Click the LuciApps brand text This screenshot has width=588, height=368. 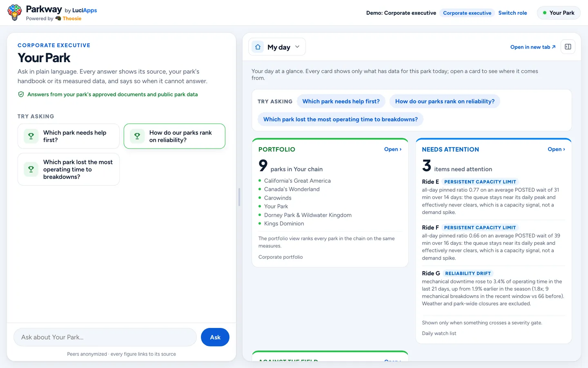(x=85, y=10)
